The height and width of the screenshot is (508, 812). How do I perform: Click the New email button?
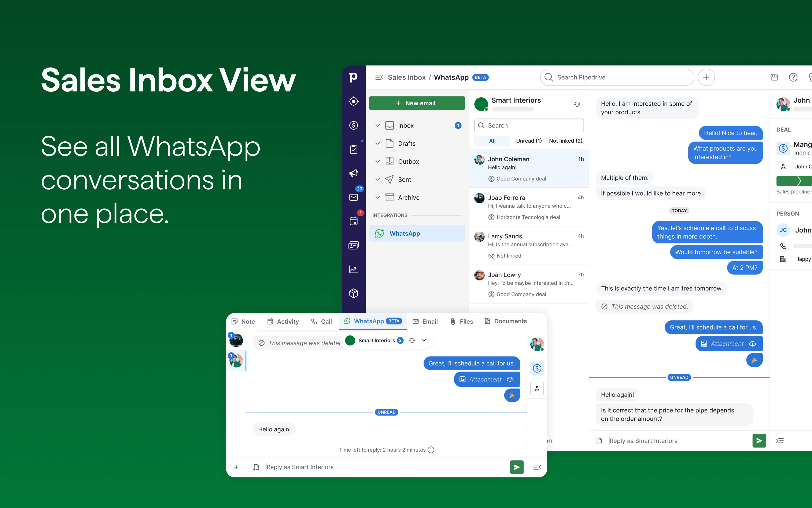[417, 103]
